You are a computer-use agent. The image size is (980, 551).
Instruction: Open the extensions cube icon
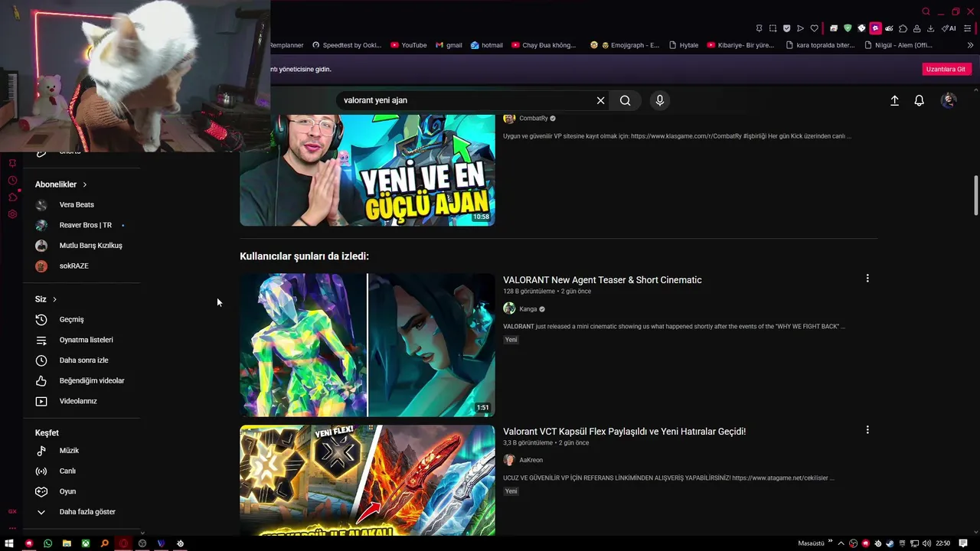click(903, 28)
